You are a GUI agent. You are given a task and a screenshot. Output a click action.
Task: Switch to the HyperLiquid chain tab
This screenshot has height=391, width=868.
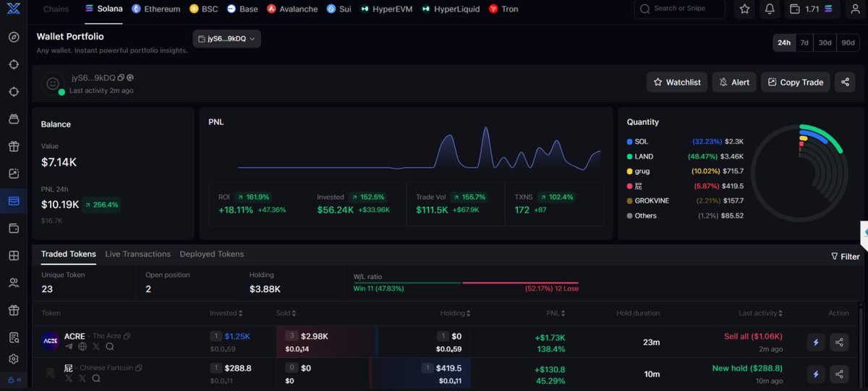click(x=451, y=9)
